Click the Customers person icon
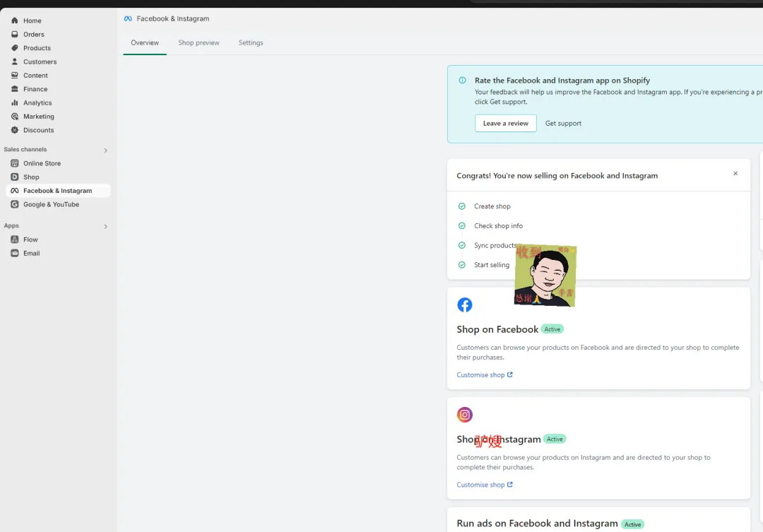The image size is (763, 532). [x=15, y=61]
